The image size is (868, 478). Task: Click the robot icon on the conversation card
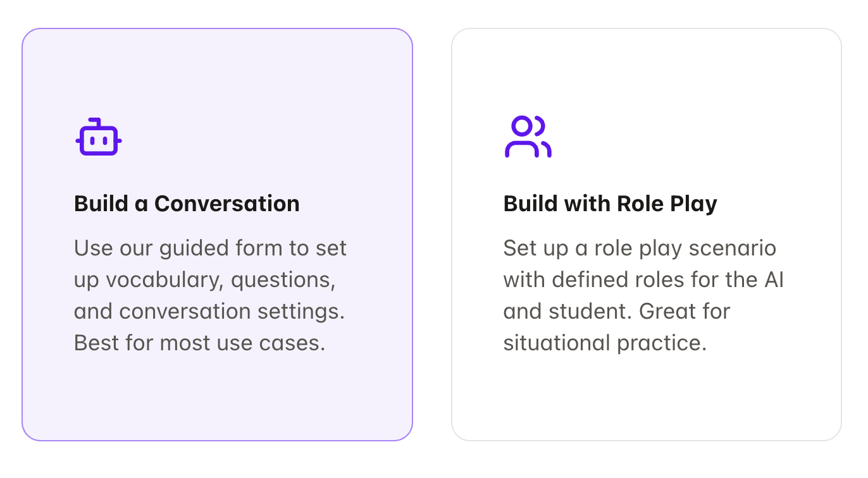point(99,137)
